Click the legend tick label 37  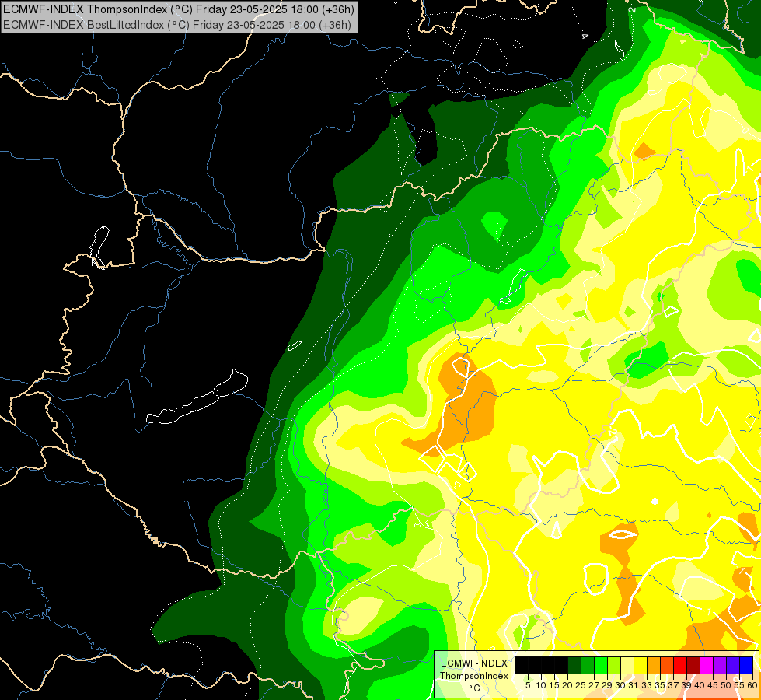tap(673, 685)
